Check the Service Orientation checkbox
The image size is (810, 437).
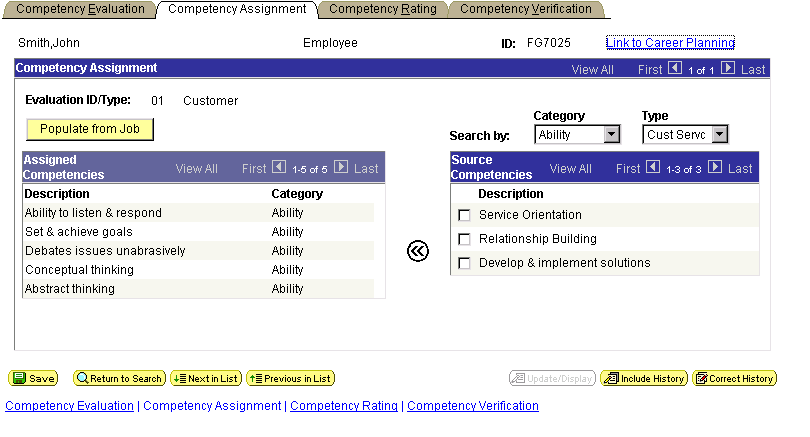click(464, 215)
